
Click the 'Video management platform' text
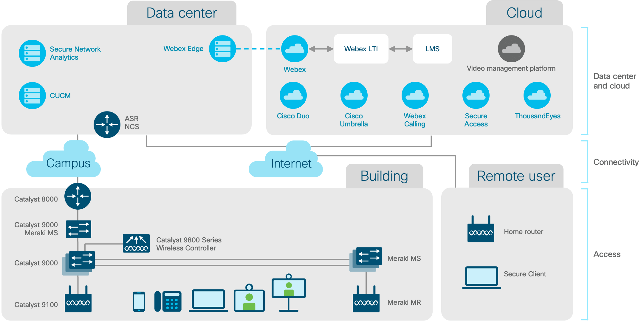tap(511, 68)
